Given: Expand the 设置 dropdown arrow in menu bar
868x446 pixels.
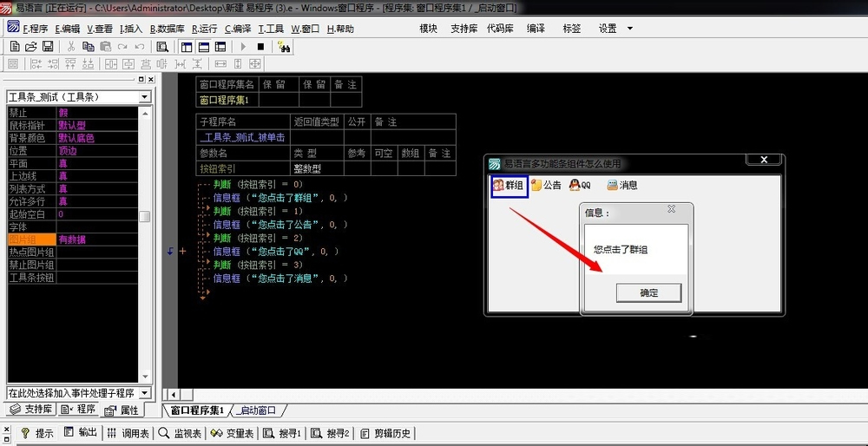Looking at the screenshot, I should pos(630,29).
